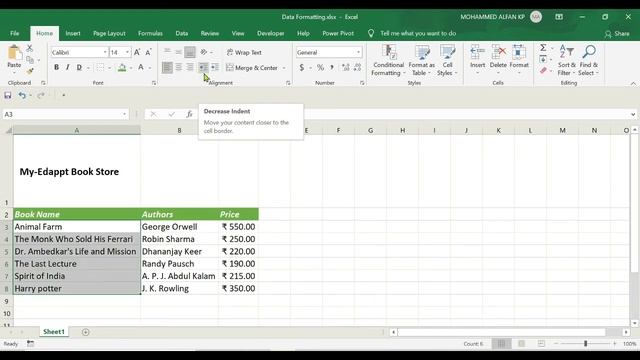The width and height of the screenshot is (640, 360).
Task: Switch to the Insert tab
Action: (73, 33)
